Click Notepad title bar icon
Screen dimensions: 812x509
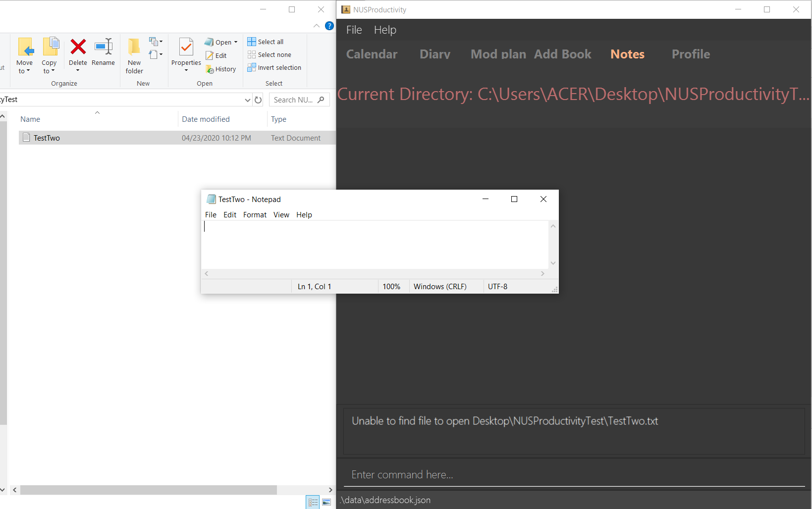pos(211,199)
